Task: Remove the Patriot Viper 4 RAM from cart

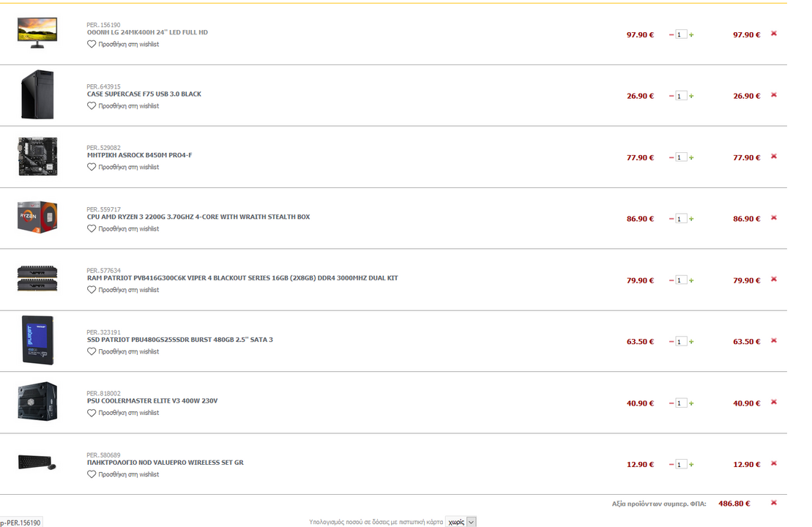Action: tap(774, 280)
